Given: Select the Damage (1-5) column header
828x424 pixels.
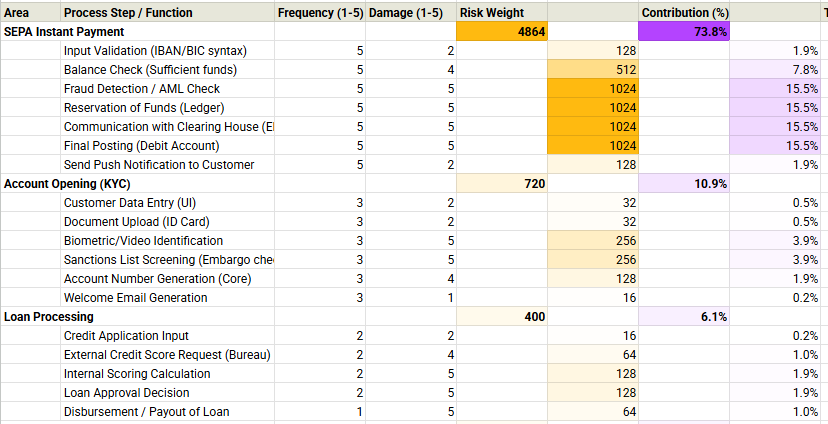Looking at the screenshot, I should click(406, 13).
